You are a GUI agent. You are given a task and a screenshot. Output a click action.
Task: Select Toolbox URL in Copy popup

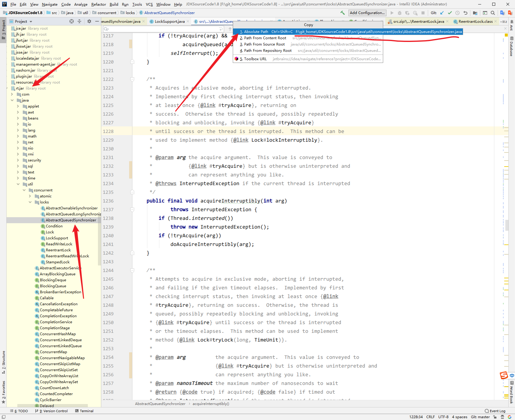tap(308, 59)
